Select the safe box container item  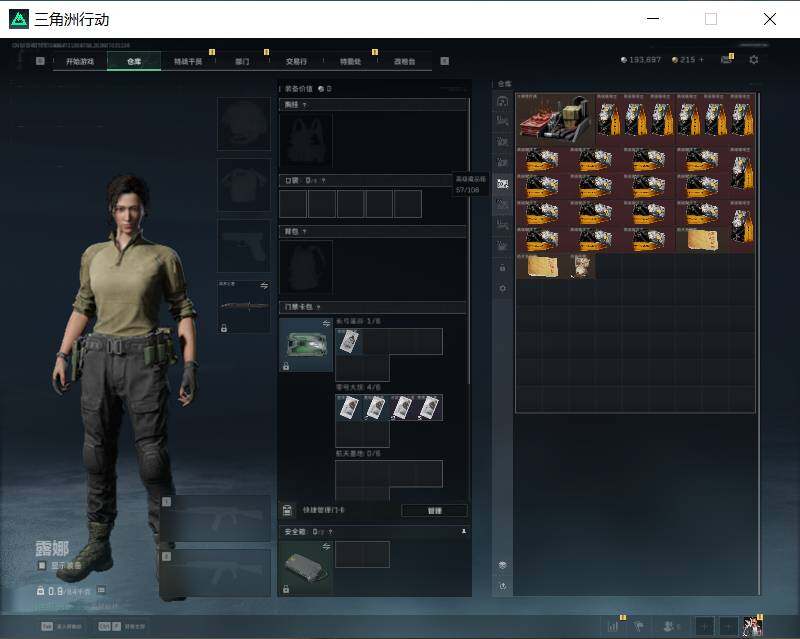click(306, 568)
